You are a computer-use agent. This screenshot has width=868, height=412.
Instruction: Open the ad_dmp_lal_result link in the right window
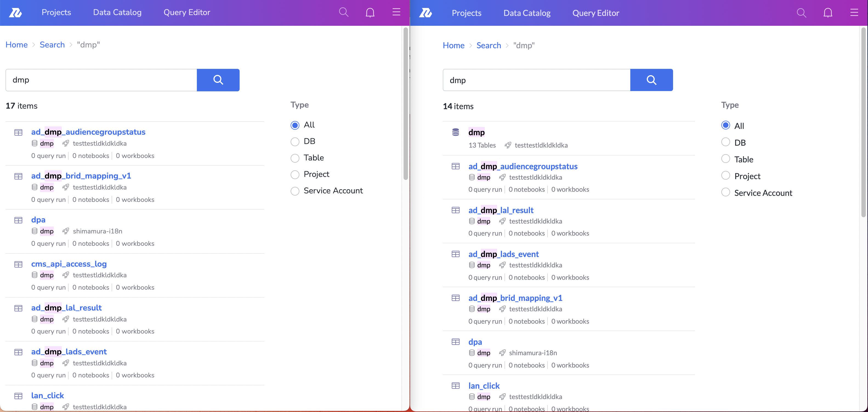[501, 210]
